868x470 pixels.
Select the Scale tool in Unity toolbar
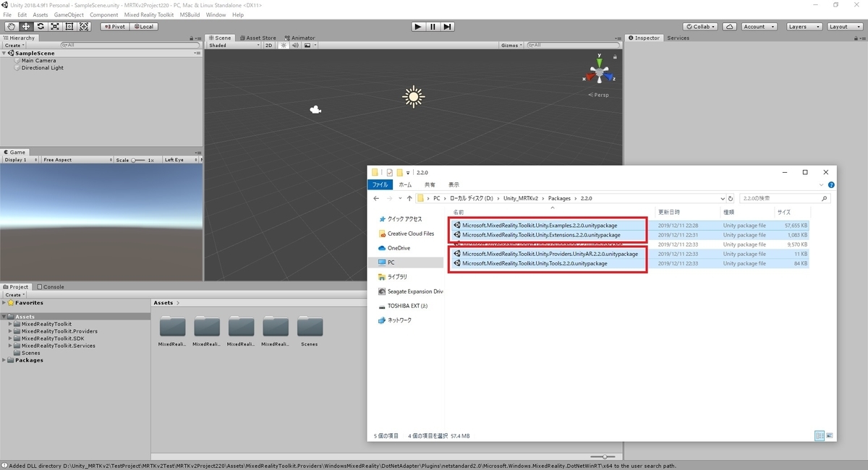[55, 26]
